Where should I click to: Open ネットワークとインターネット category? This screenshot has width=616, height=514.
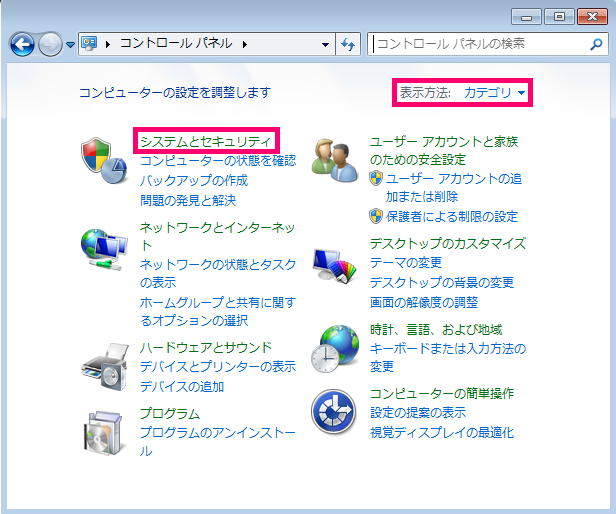(217, 236)
